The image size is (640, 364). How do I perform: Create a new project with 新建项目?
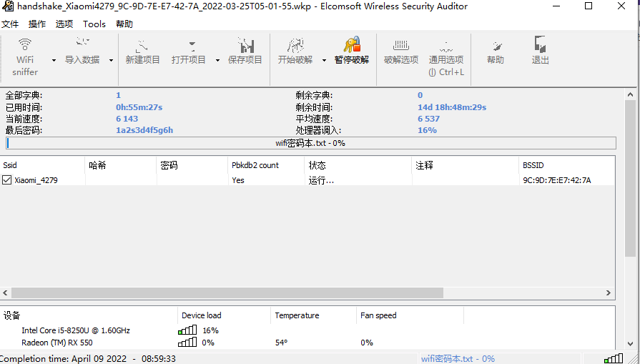[x=142, y=51]
